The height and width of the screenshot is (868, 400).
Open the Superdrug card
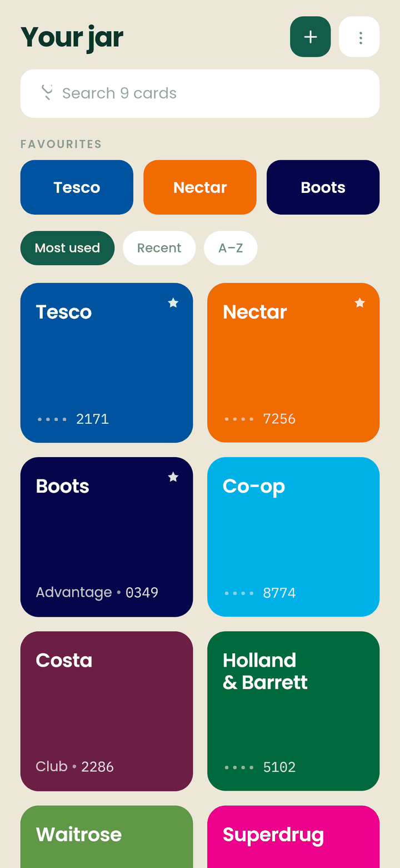(x=293, y=837)
